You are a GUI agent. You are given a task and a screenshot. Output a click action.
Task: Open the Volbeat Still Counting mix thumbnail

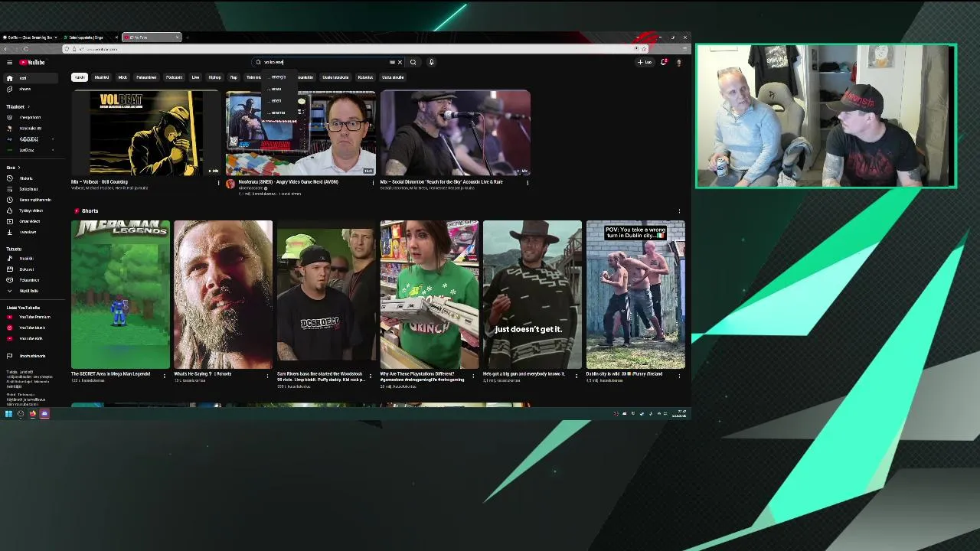145,133
